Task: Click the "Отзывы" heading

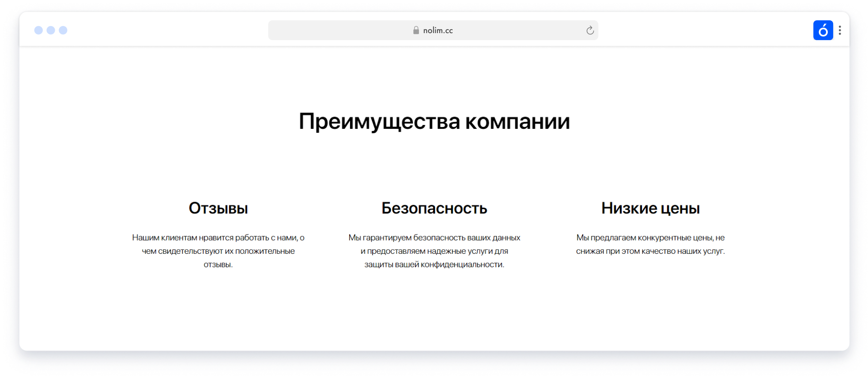Action: [218, 208]
